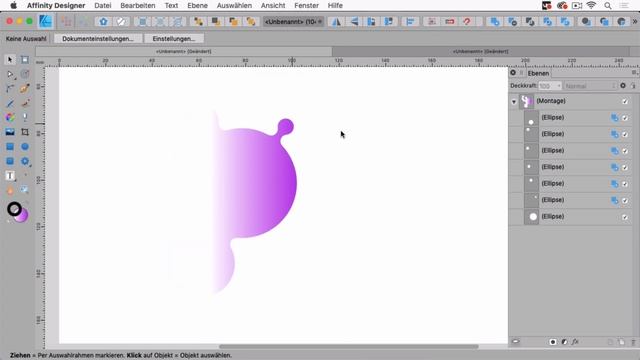Select the Cog shape tool
Image resolution: width=640 pixels, height=360 pixels.
(25, 161)
